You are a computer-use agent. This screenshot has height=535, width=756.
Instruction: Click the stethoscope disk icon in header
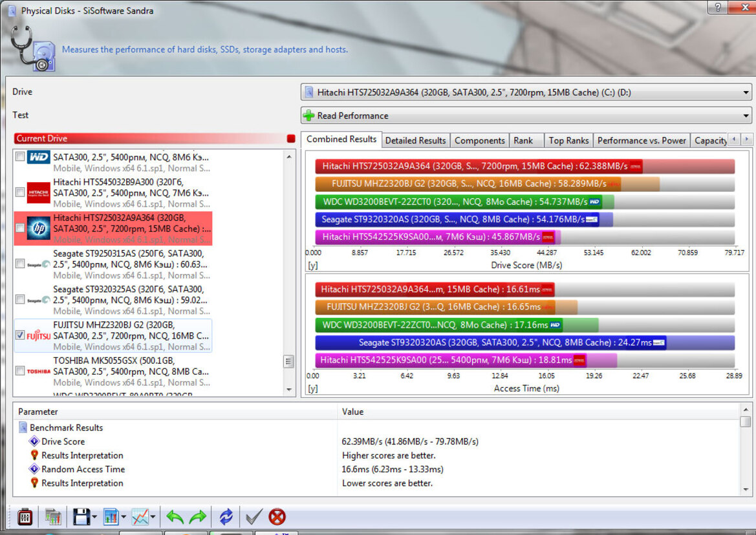[x=33, y=48]
